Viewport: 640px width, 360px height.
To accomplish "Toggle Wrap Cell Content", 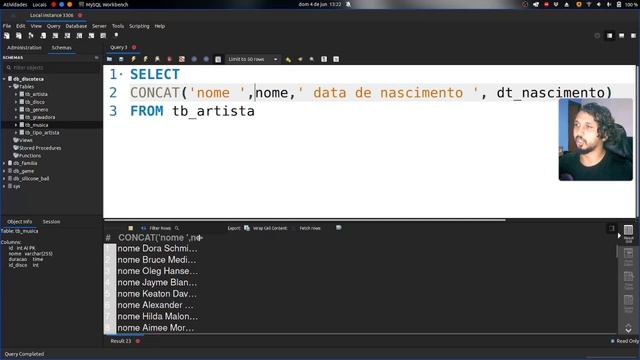I will [x=270, y=228].
